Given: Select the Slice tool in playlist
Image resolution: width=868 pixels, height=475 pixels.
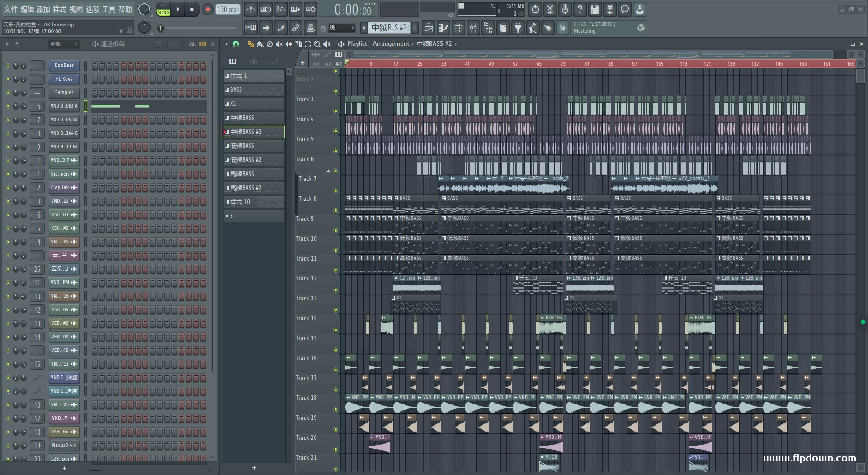Looking at the screenshot, I should click(298, 44).
